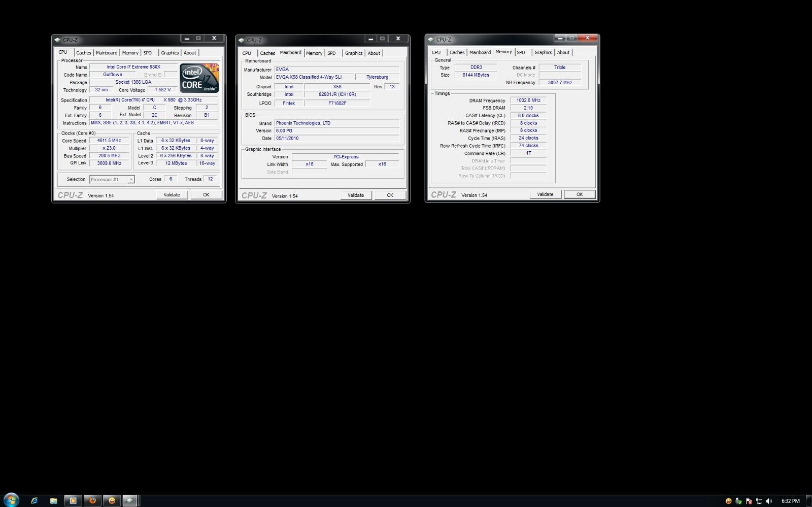
Task: Click the Yahoo Messenger smiley tray icon
Action: click(729, 501)
